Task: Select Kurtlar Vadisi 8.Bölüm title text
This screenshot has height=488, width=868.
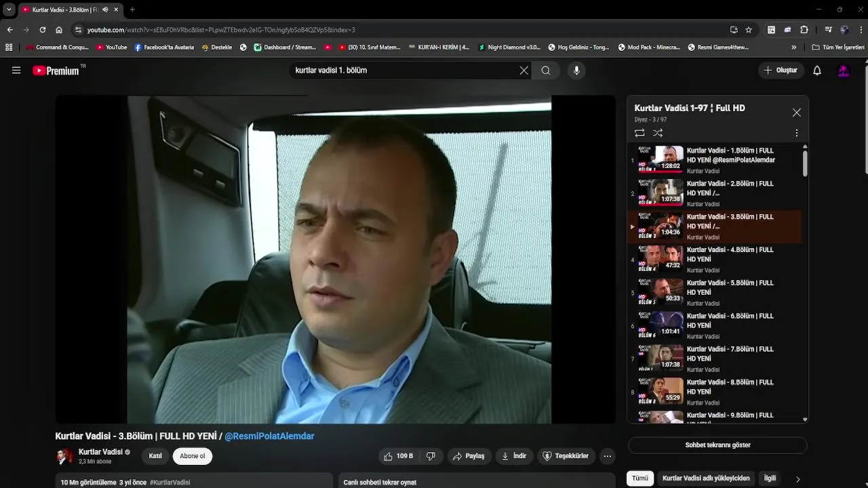Action: pos(730,387)
